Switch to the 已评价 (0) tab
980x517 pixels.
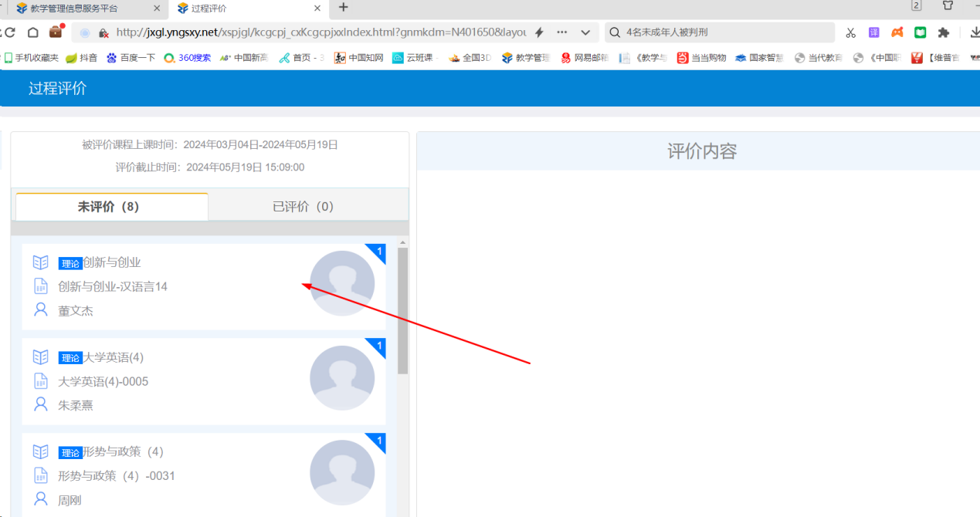pyautogui.click(x=303, y=207)
